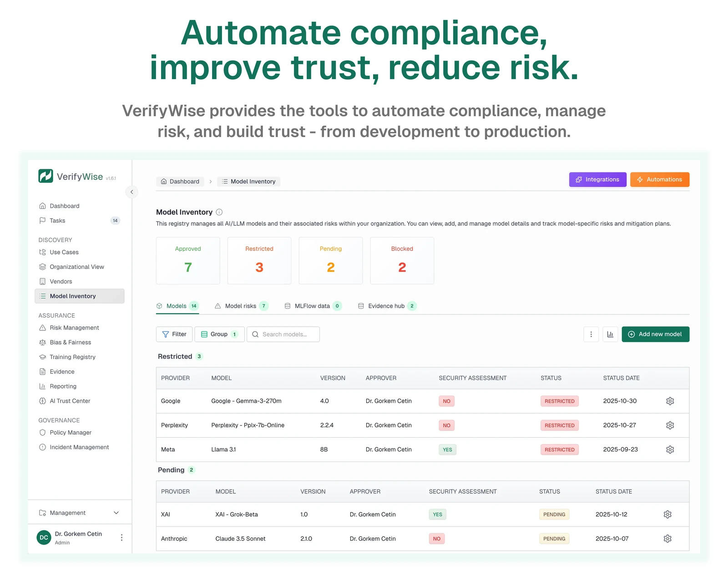Switch to the MLFlow data tab
This screenshot has width=728, height=588.
313,306
